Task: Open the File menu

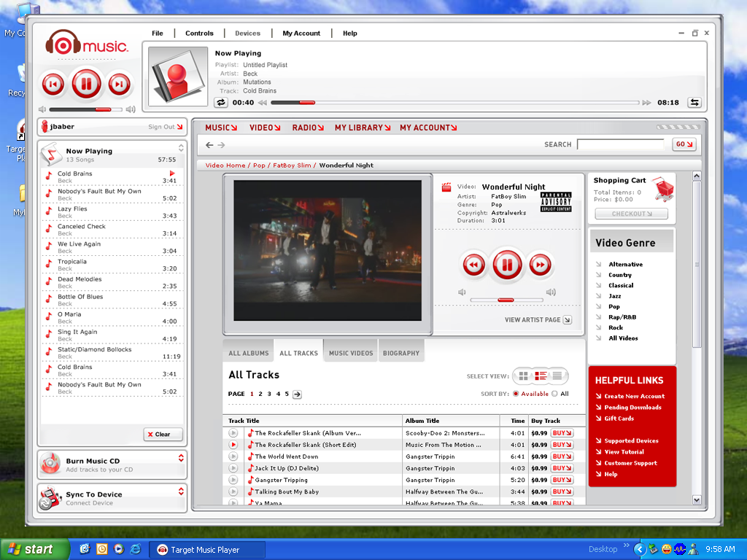Action: tap(158, 34)
